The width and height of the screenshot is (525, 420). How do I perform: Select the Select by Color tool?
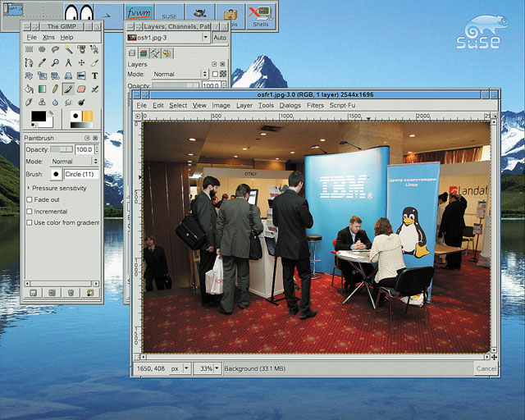coord(81,49)
